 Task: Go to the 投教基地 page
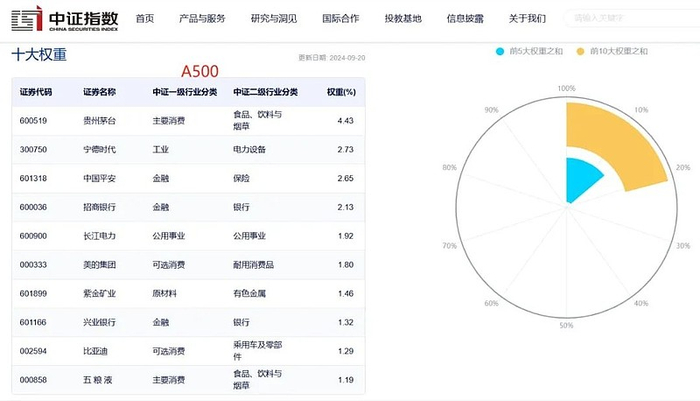(403, 19)
